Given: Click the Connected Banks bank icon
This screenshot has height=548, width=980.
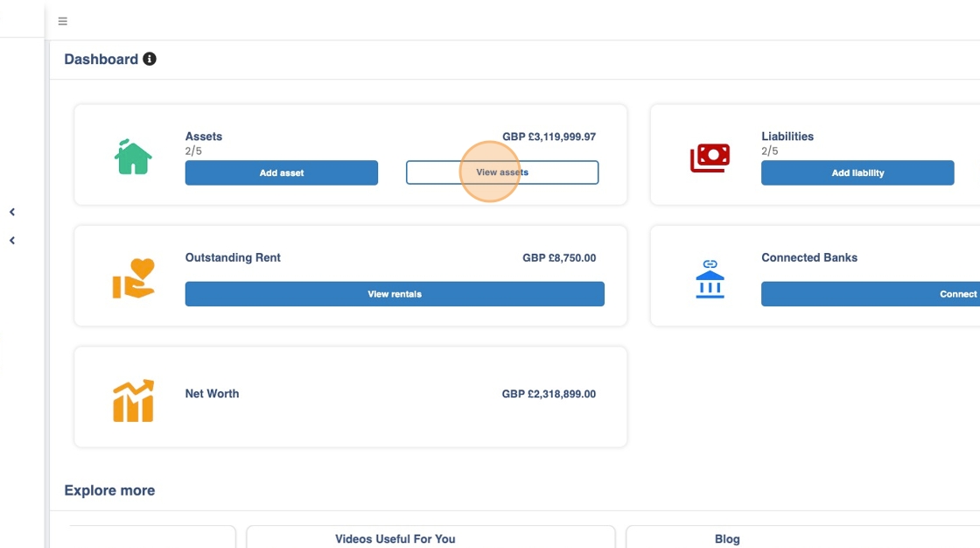Looking at the screenshot, I should [x=710, y=279].
